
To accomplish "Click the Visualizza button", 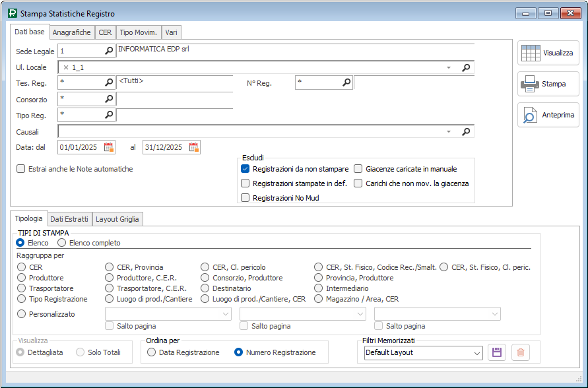I will click(548, 53).
